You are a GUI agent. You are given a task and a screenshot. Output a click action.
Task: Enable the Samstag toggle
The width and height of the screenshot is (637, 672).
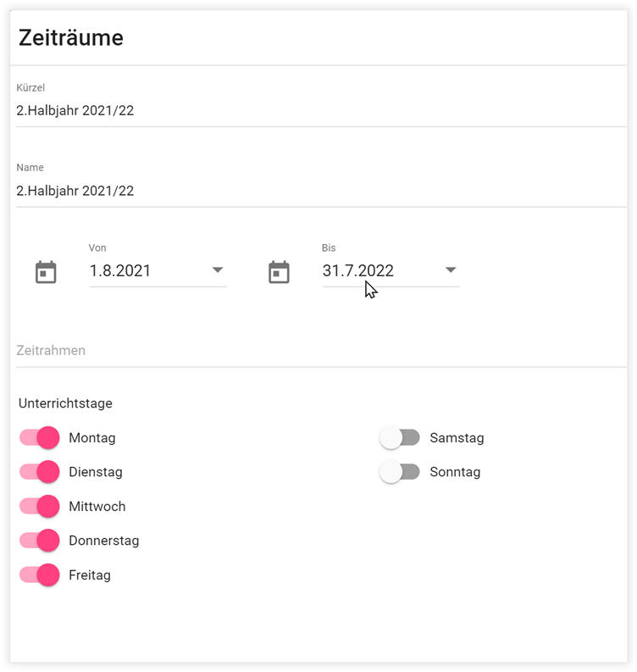point(400,438)
